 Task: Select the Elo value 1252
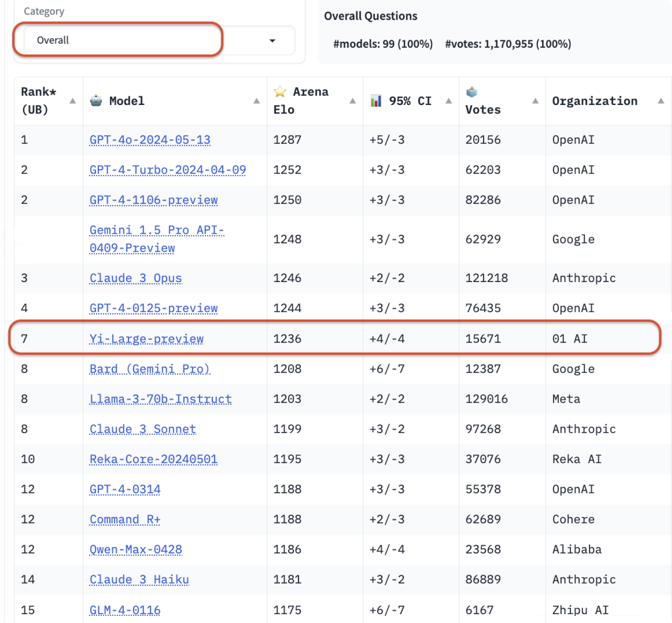click(287, 170)
